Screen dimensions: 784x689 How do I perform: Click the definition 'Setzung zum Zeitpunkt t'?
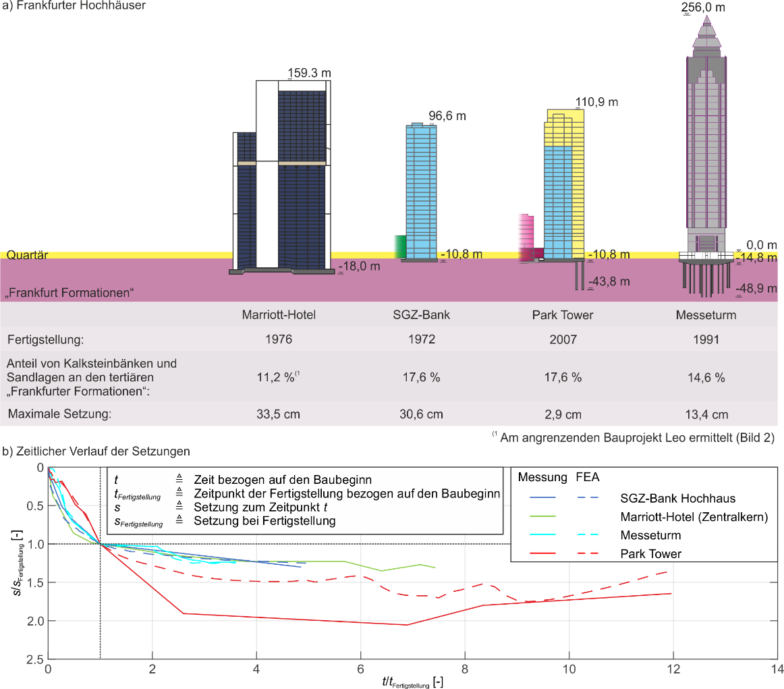[260, 507]
